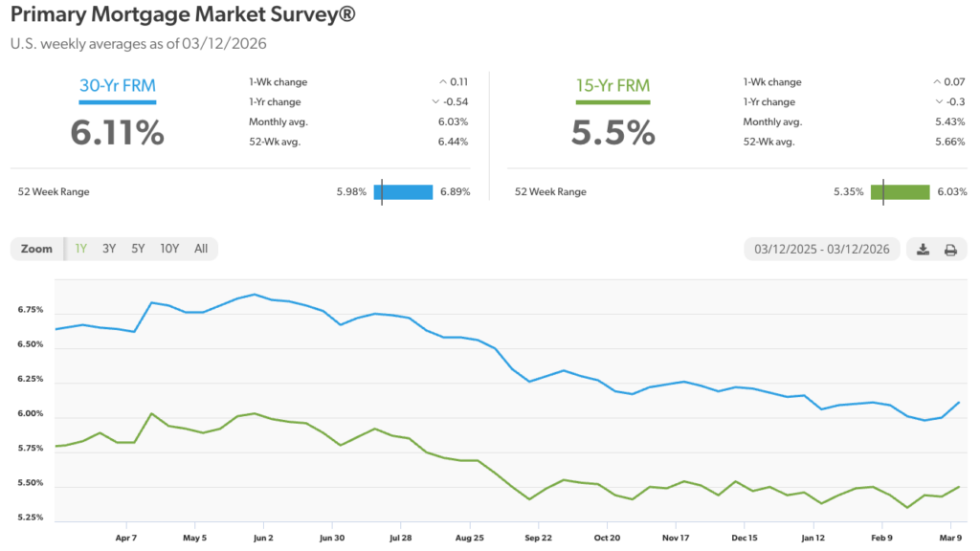Click the 30-Yr FRM heading
Screen dimensions: 980x551
(117, 86)
